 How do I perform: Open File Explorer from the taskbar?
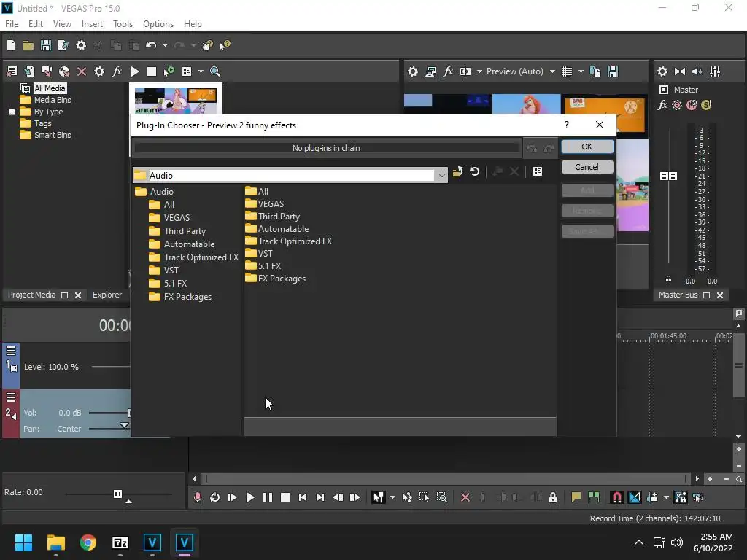pyautogui.click(x=55, y=542)
